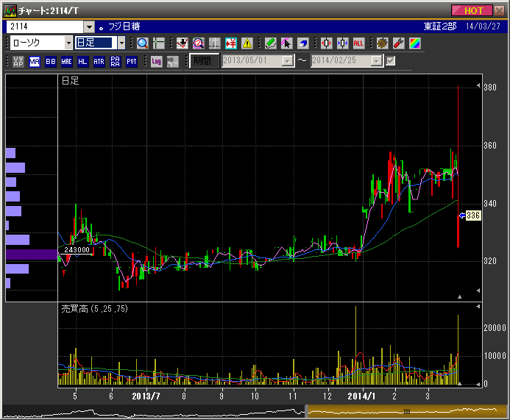Click the widen candle spacing icon

(327, 43)
